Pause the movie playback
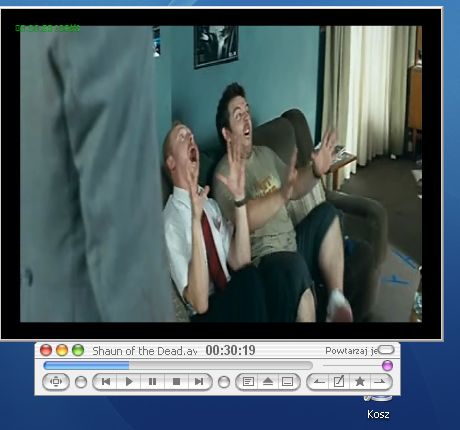Viewport: 460px width, 430px height. (152, 382)
